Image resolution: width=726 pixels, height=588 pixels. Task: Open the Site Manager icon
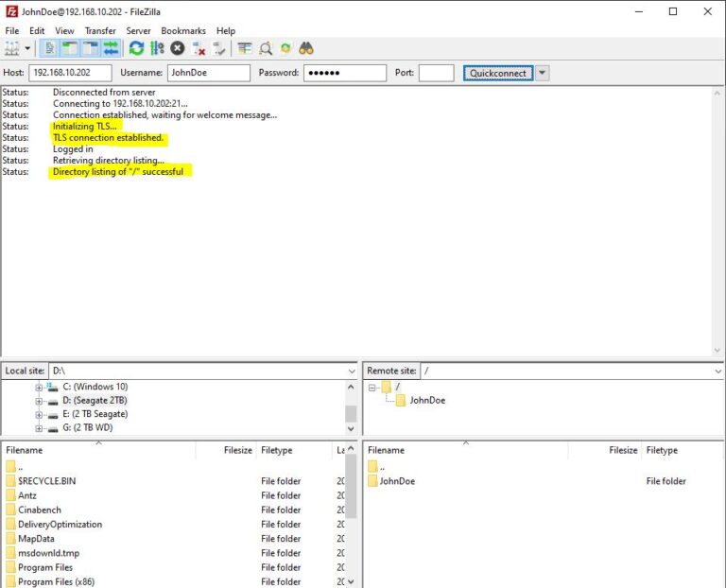coord(12,48)
